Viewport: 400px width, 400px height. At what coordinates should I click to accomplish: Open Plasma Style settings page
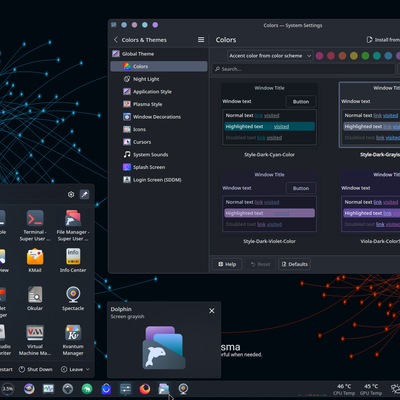(x=159, y=104)
